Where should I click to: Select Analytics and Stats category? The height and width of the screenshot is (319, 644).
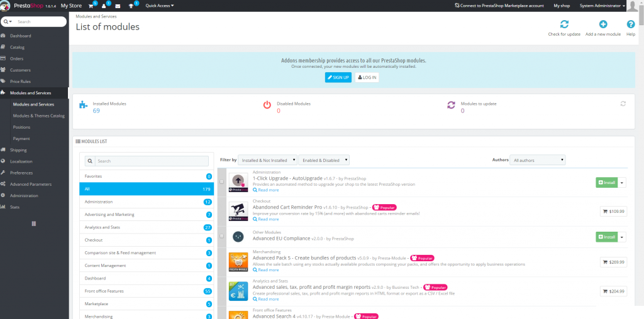(x=147, y=227)
